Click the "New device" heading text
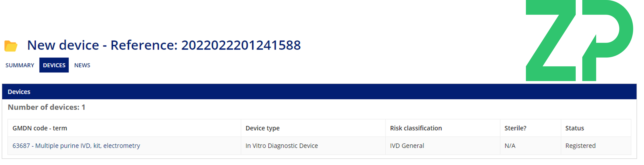 point(63,45)
